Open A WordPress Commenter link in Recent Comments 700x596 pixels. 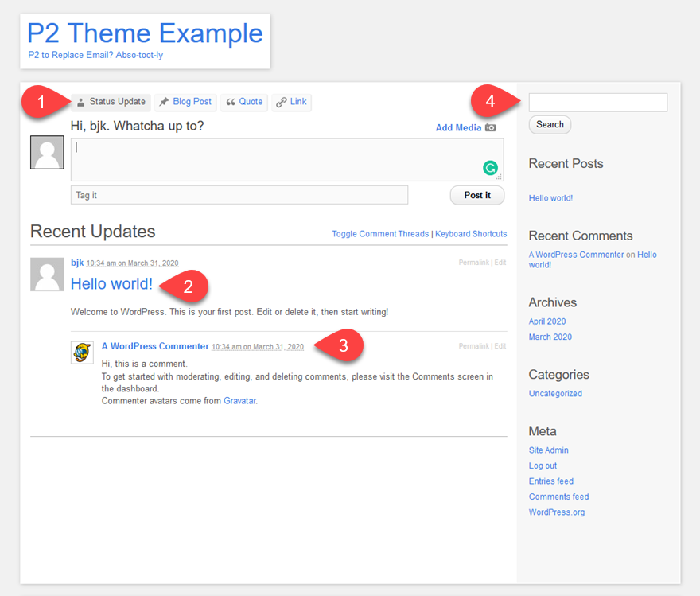(577, 255)
